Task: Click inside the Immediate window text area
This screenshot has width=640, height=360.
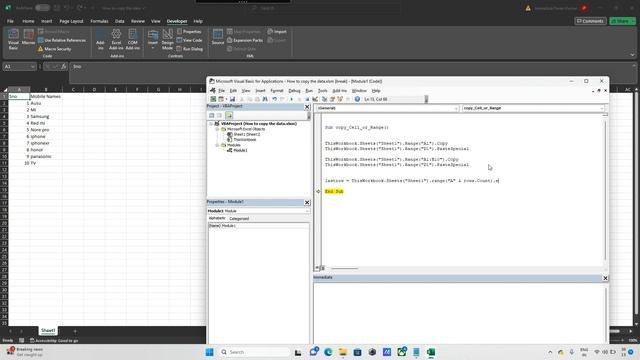Action: [459, 312]
